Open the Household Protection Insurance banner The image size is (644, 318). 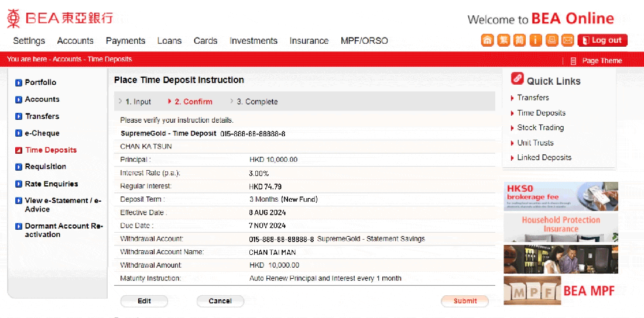coord(561,227)
